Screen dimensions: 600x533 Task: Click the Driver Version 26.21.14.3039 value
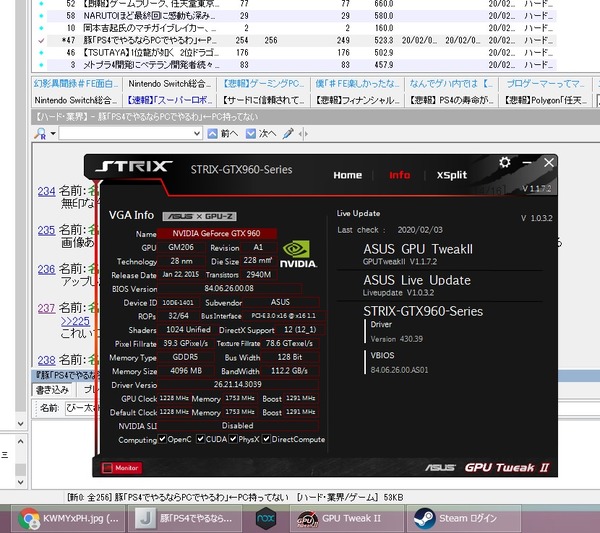pyautogui.click(x=238, y=384)
